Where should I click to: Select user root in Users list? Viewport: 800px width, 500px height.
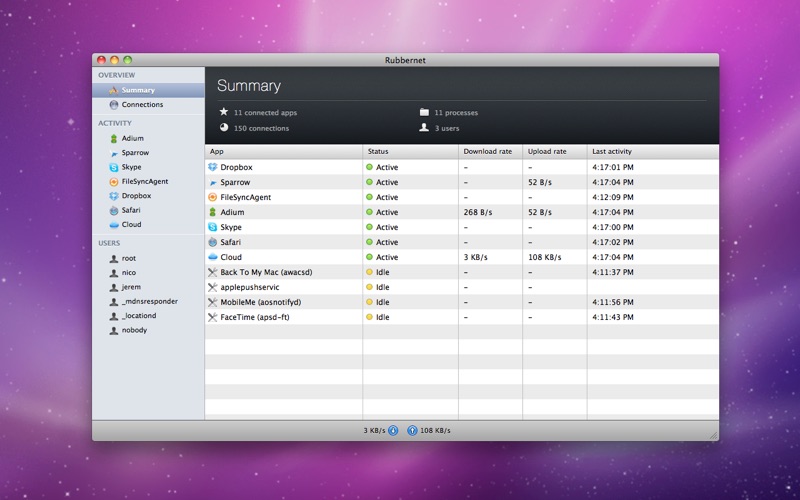(148, 259)
